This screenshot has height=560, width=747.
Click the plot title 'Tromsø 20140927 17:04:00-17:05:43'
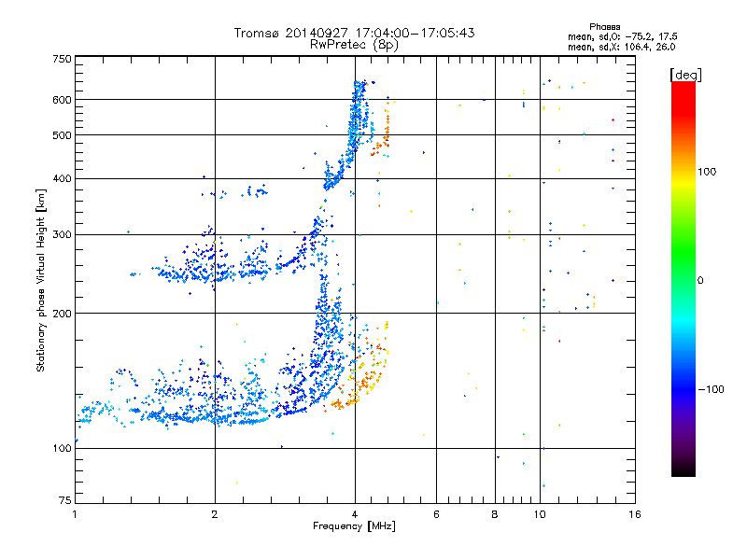(x=354, y=33)
